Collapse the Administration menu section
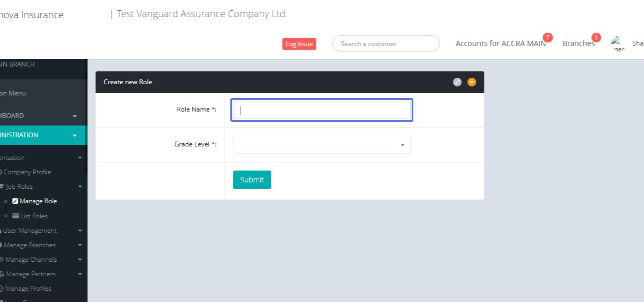 click(75, 135)
